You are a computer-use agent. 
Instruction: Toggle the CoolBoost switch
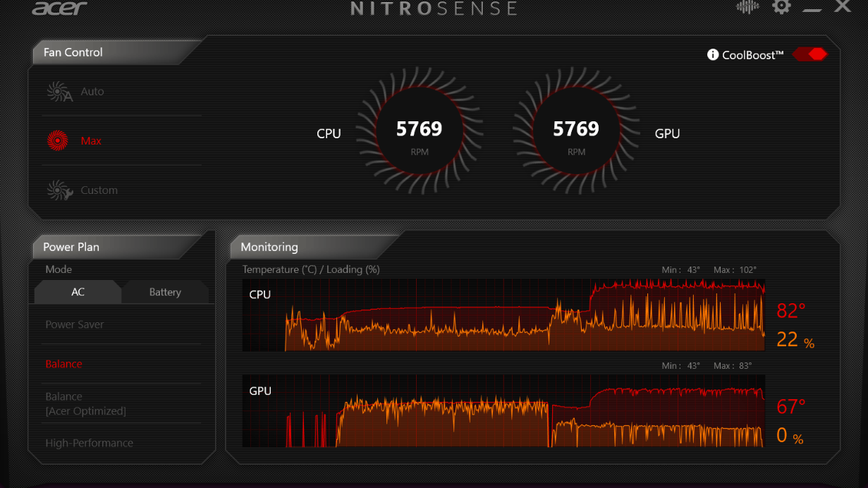tap(809, 54)
